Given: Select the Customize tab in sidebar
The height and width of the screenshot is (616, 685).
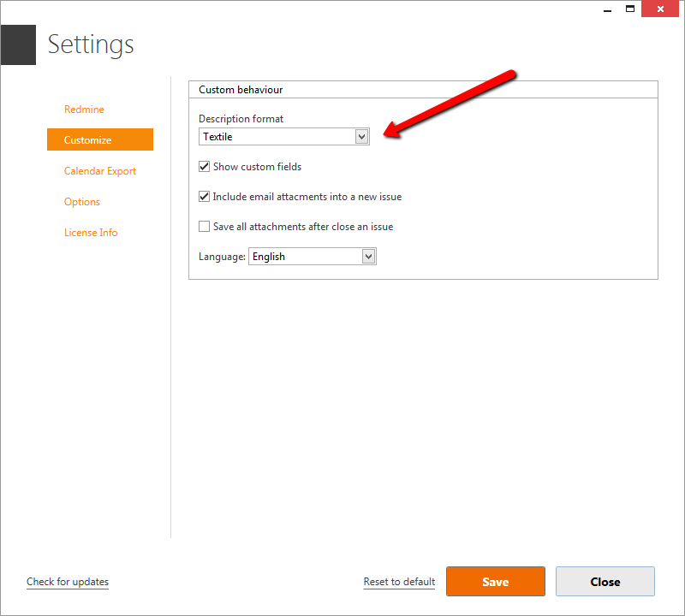Looking at the screenshot, I should (x=99, y=140).
